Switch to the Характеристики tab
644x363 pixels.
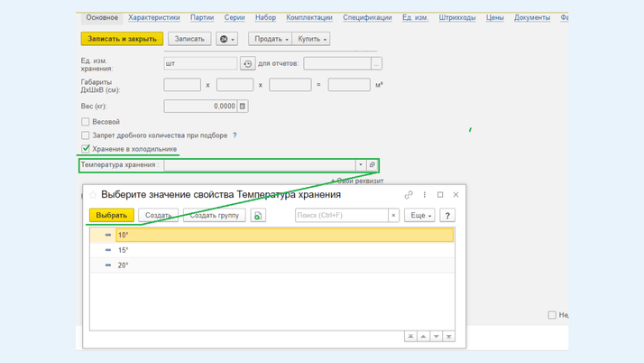153,17
